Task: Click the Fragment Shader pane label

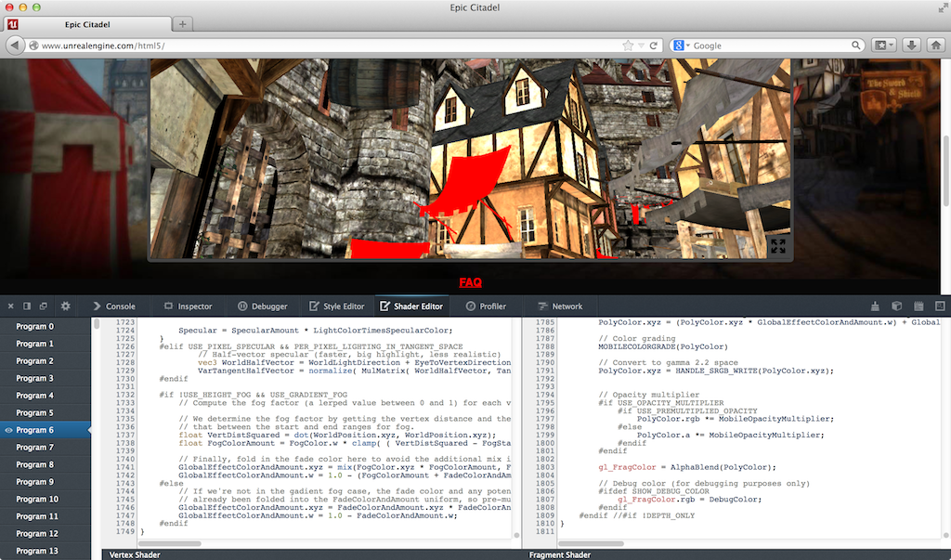Action: [559, 554]
